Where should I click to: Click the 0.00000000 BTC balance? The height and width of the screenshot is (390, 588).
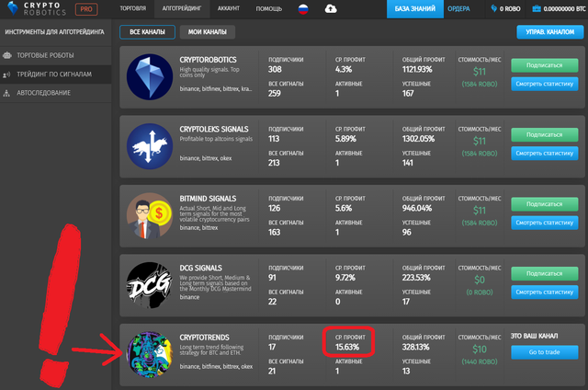[x=564, y=9]
